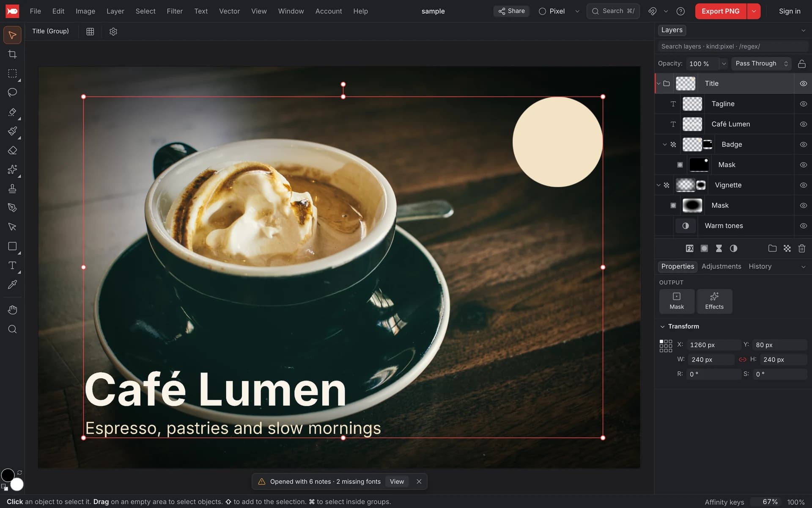Open the Filter menu
The width and height of the screenshot is (812, 508).
tap(175, 11)
